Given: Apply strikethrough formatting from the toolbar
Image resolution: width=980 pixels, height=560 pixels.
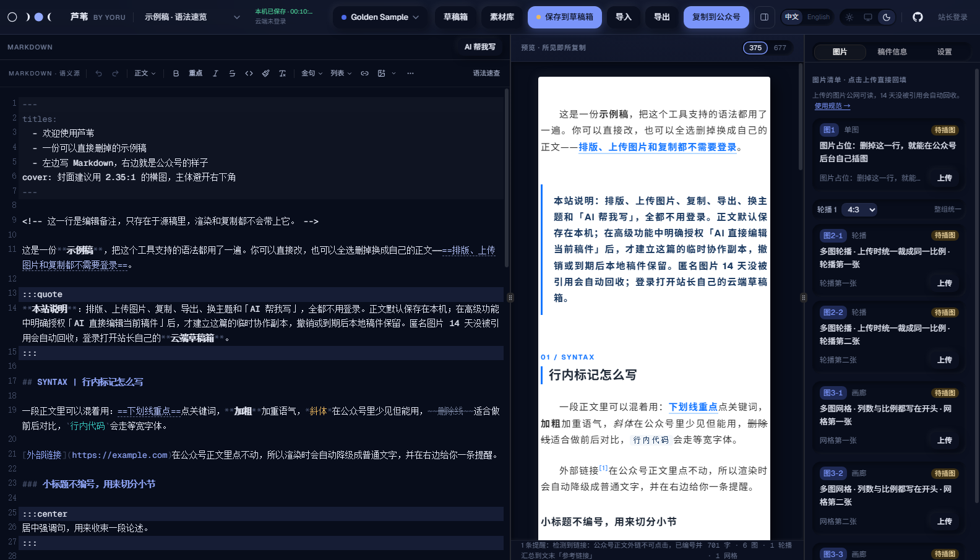Looking at the screenshot, I should (x=232, y=73).
